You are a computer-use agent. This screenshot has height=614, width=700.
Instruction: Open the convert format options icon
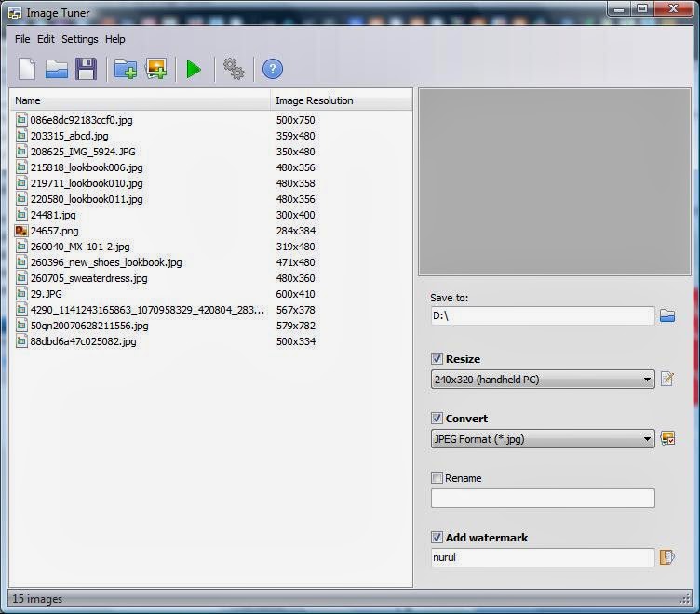[667, 438]
